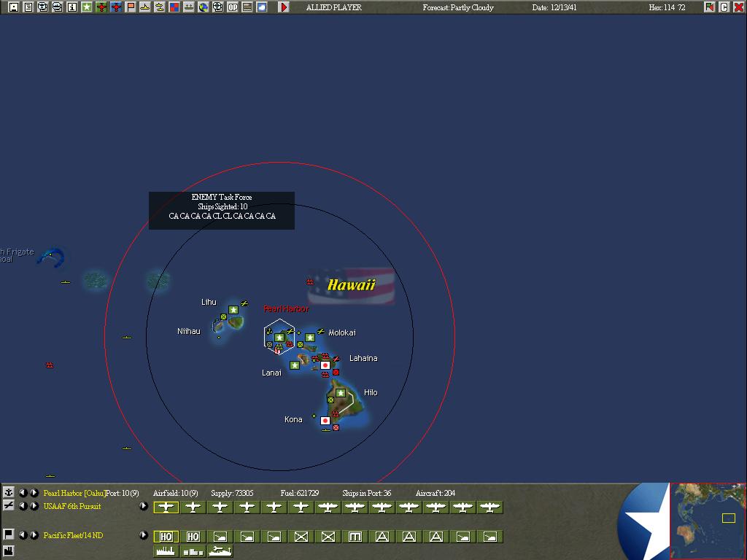
Task: Click 'Ships in Port: 36' text
Action: click(366, 493)
